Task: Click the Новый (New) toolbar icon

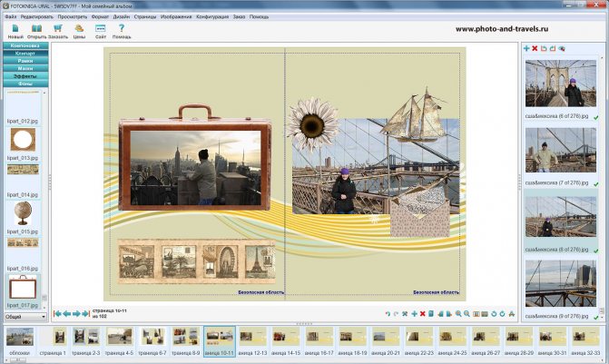Action: (15, 29)
